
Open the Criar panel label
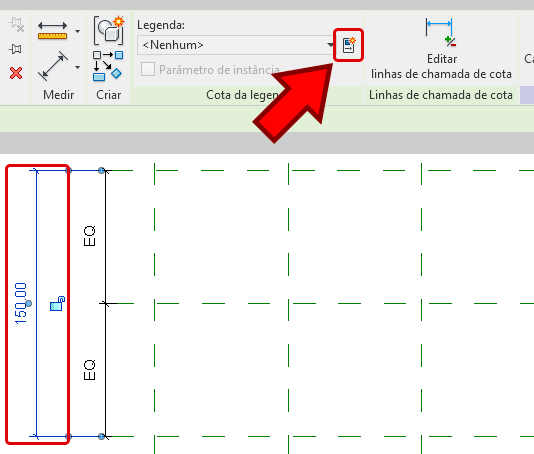pyautogui.click(x=108, y=95)
